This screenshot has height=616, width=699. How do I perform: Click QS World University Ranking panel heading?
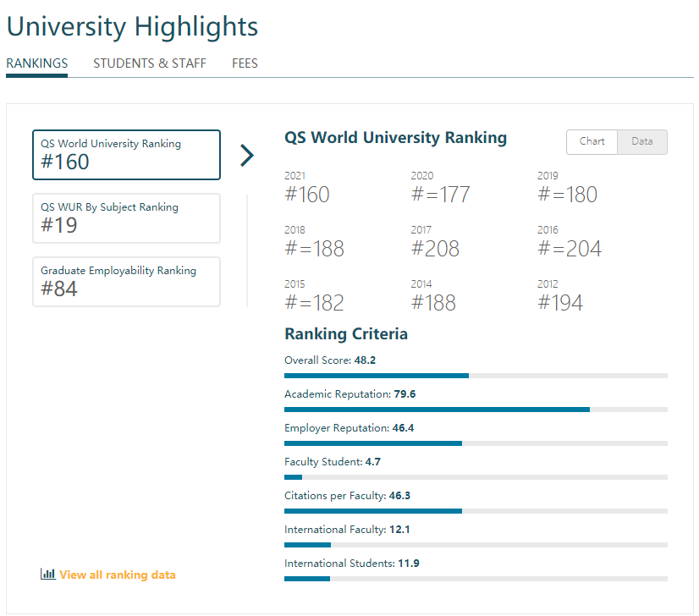click(x=395, y=138)
